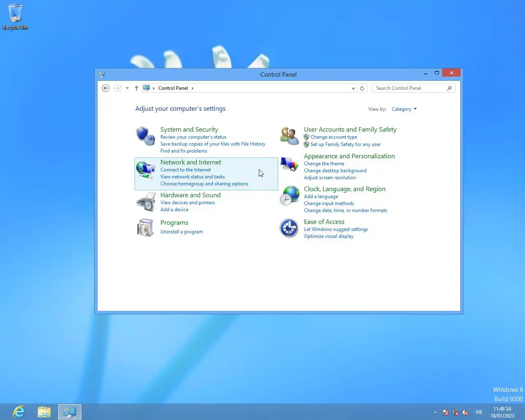Viewport: 525px width, 420px height.
Task: Open the View by Category dropdown
Action: coord(404,109)
